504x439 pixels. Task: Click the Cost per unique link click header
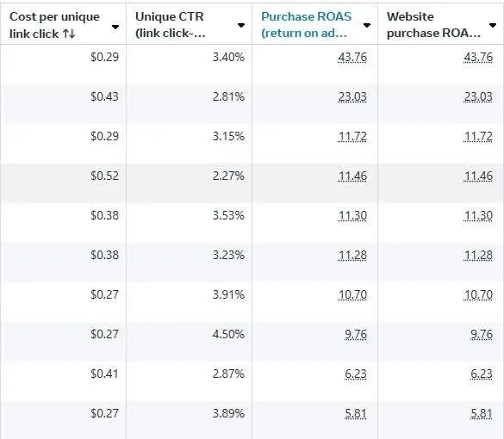tap(54, 25)
